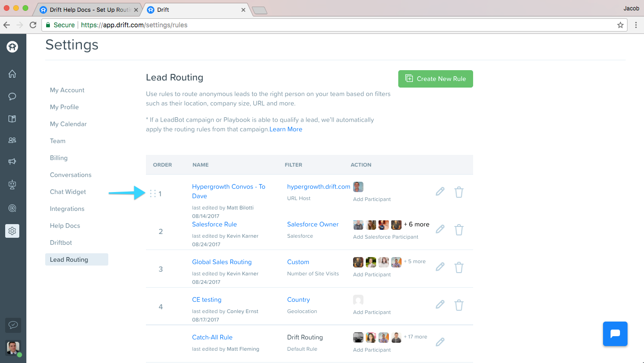Click the browser address bar URL
The height and width of the screenshot is (363, 644).
tap(134, 25)
